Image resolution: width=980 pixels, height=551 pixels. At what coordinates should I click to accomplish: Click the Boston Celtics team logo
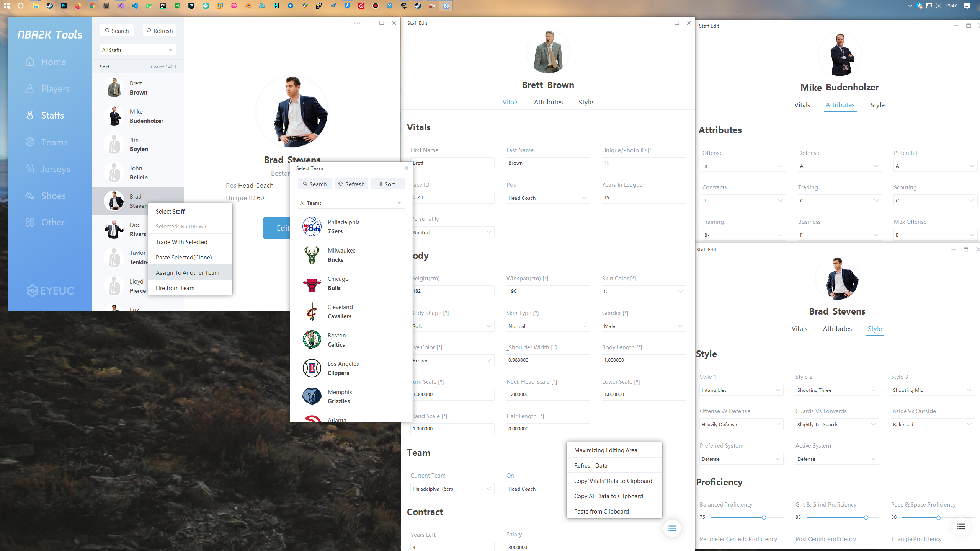coord(312,340)
